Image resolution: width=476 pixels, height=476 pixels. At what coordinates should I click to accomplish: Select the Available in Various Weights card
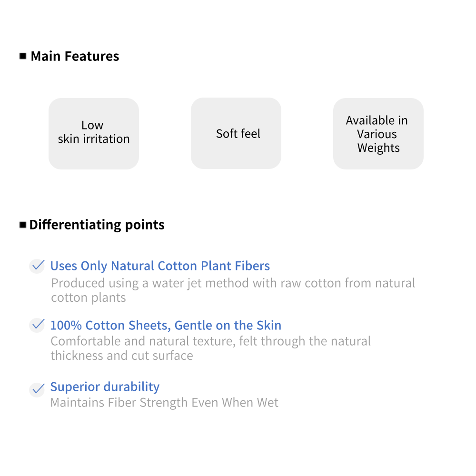378,134
